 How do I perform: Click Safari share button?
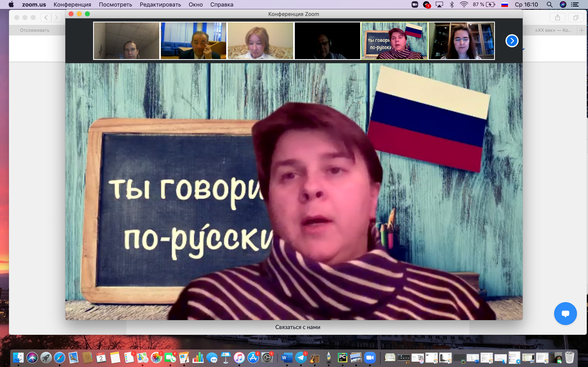[x=557, y=18]
